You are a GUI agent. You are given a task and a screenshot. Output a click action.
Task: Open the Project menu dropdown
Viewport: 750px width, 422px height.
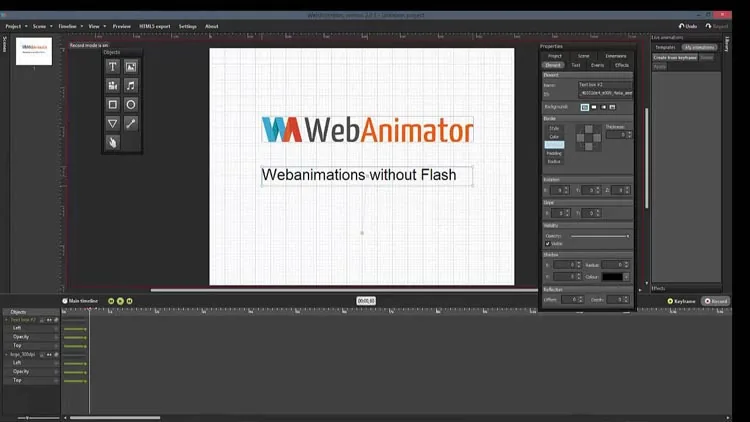click(16, 26)
